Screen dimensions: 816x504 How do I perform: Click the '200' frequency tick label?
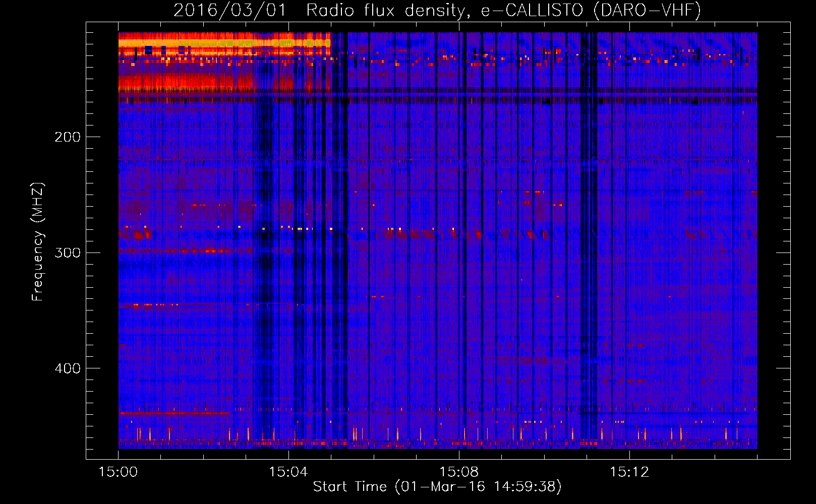pyautogui.click(x=68, y=137)
